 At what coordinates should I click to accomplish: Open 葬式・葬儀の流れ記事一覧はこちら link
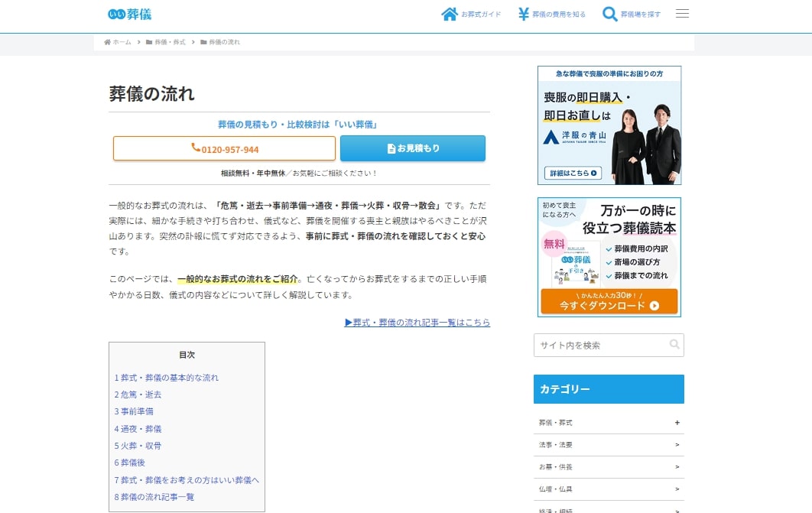[x=417, y=323]
